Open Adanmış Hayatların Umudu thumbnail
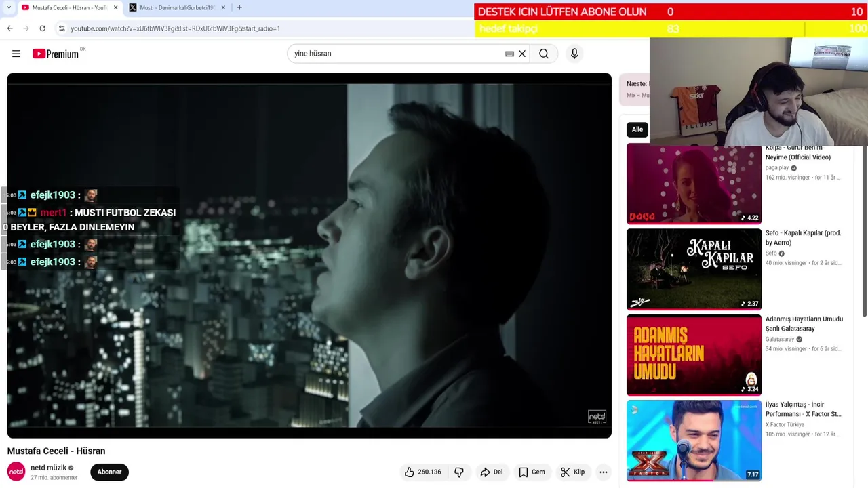This screenshot has width=868, height=488. (694, 354)
